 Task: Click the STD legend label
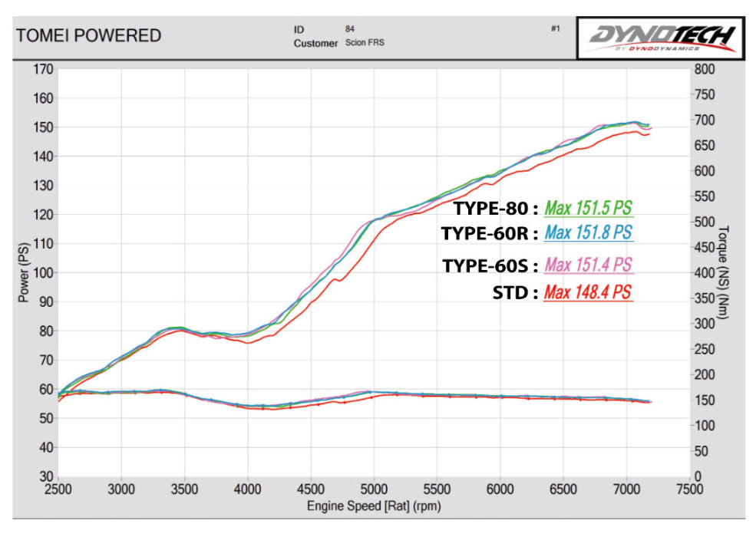[515, 292]
